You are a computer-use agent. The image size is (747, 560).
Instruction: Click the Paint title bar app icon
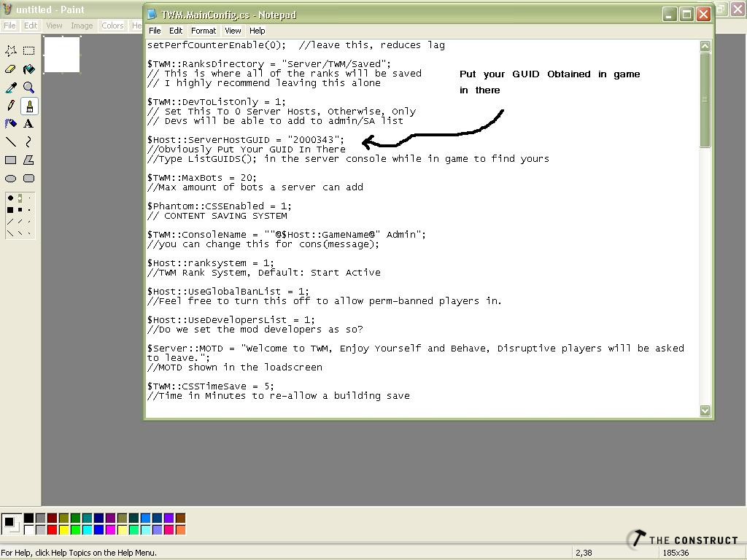[7, 9]
